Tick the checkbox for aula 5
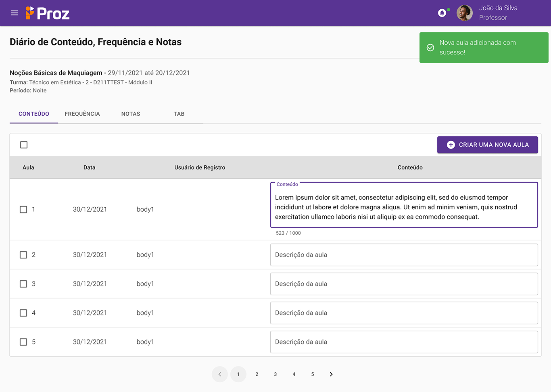The image size is (551, 392). (x=23, y=342)
